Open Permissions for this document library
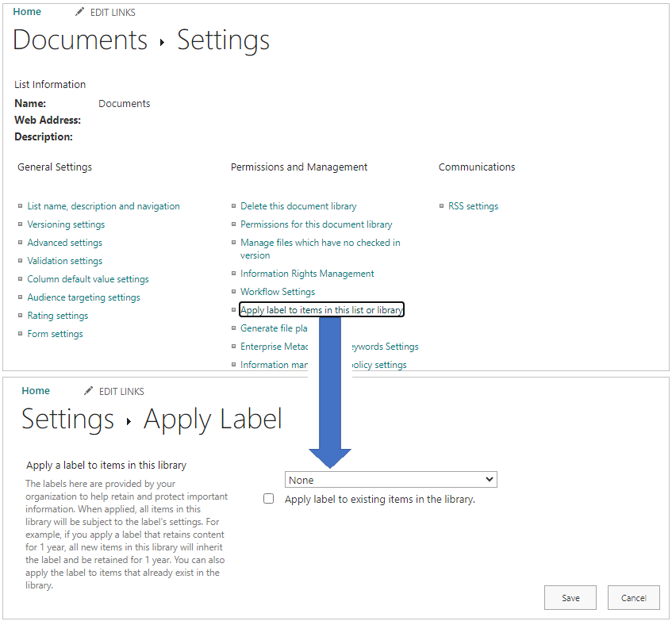 [x=316, y=224]
